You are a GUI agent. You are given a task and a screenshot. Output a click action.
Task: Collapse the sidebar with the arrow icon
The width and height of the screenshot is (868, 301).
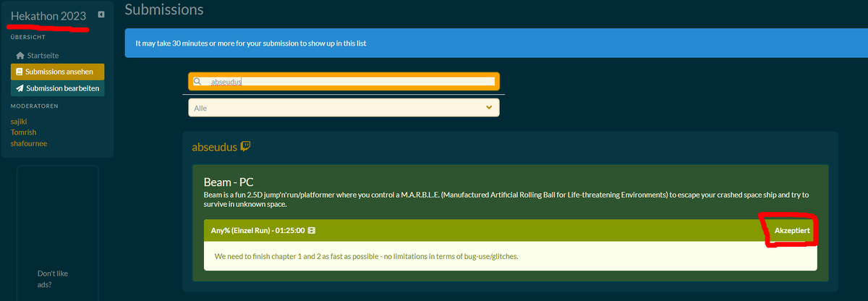(101, 14)
